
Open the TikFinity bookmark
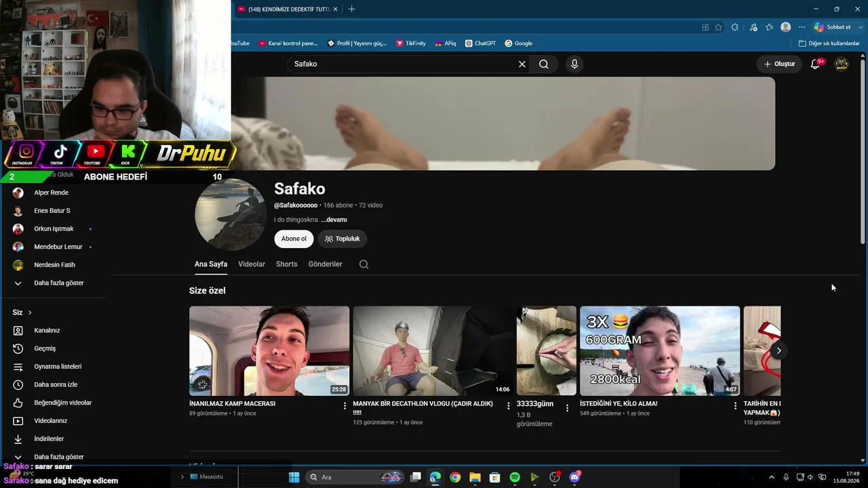pos(411,43)
